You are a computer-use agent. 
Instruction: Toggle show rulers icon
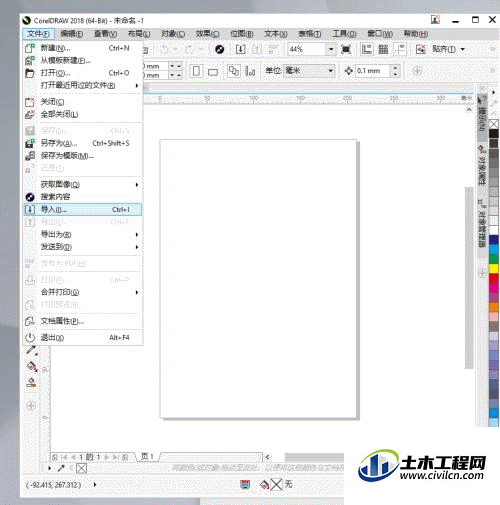(367, 50)
